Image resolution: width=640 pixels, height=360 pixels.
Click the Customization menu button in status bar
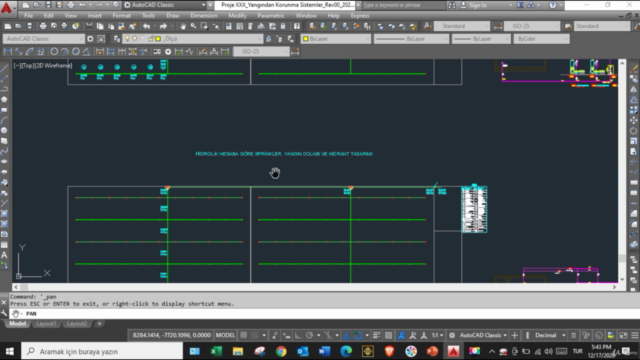(x=635, y=336)
